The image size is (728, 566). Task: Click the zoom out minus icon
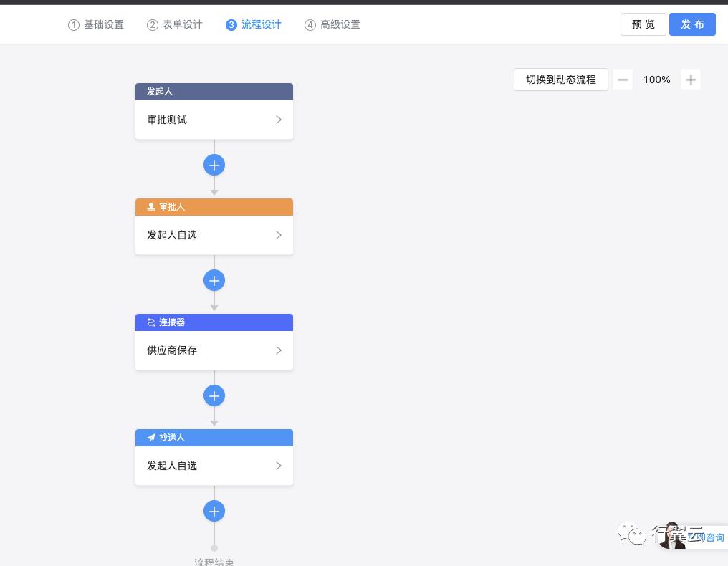[x=623, y=80]
